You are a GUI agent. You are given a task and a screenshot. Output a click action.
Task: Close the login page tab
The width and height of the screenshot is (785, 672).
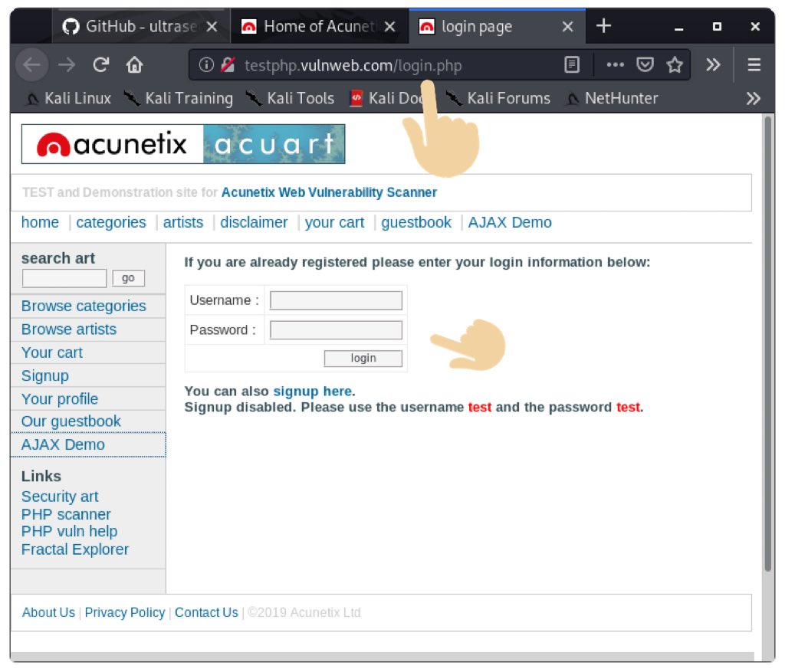567,27
